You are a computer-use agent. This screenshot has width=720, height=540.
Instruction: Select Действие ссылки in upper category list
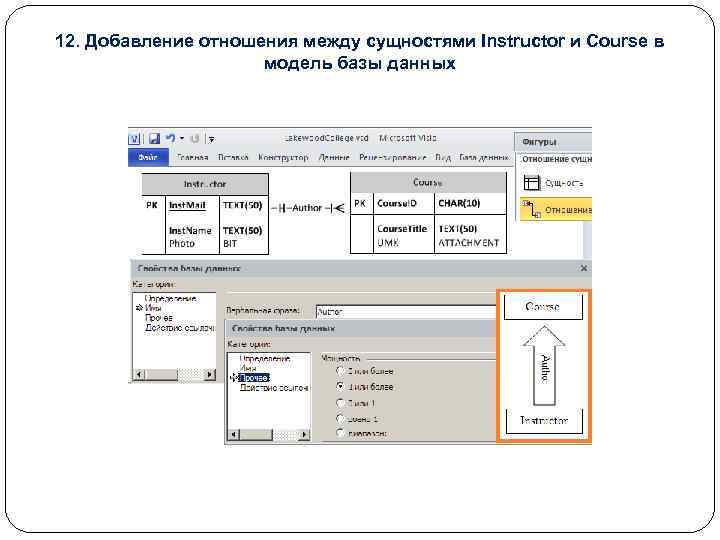coord(179,327)
